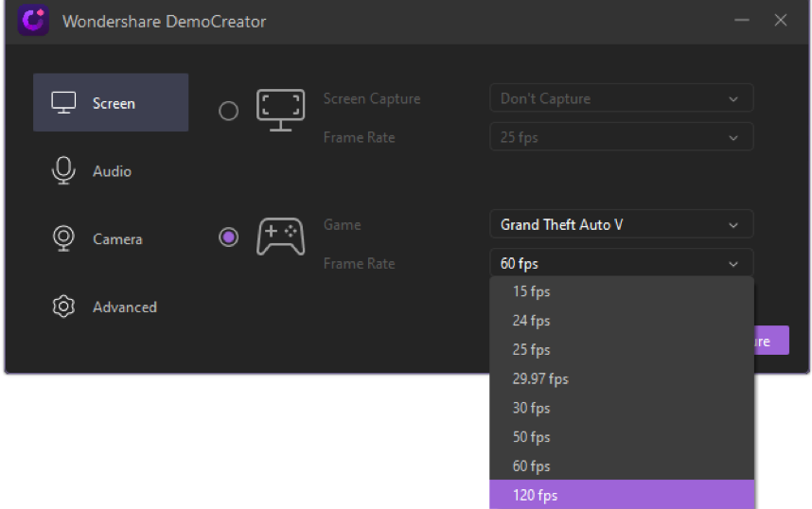The height and width of the screenshot is (509, 812).
Task: Choose 25 fps from the dropdown list
Action: click(622, 349)
